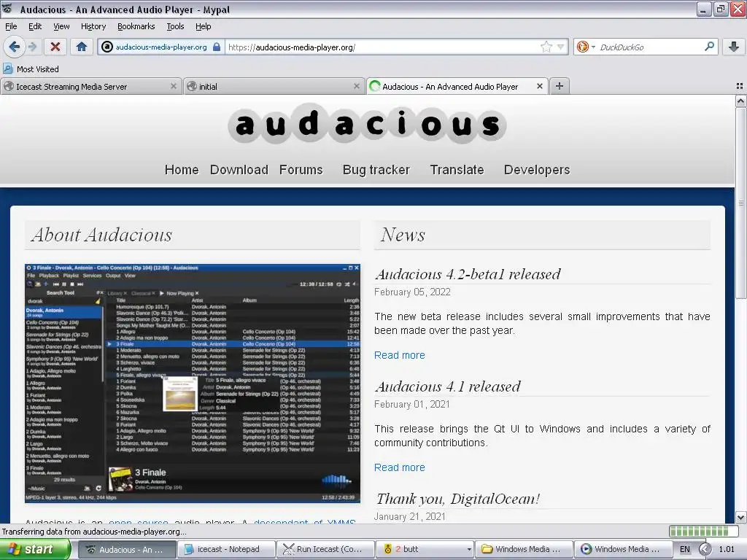Click the search magnifier icon
Screen dimensions: 747x560
click(709, 46)
